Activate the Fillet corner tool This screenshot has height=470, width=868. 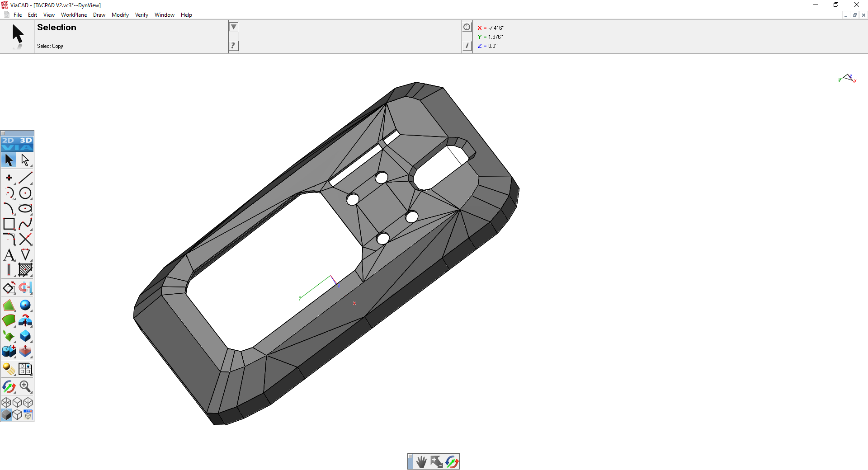tap(9, 239)
